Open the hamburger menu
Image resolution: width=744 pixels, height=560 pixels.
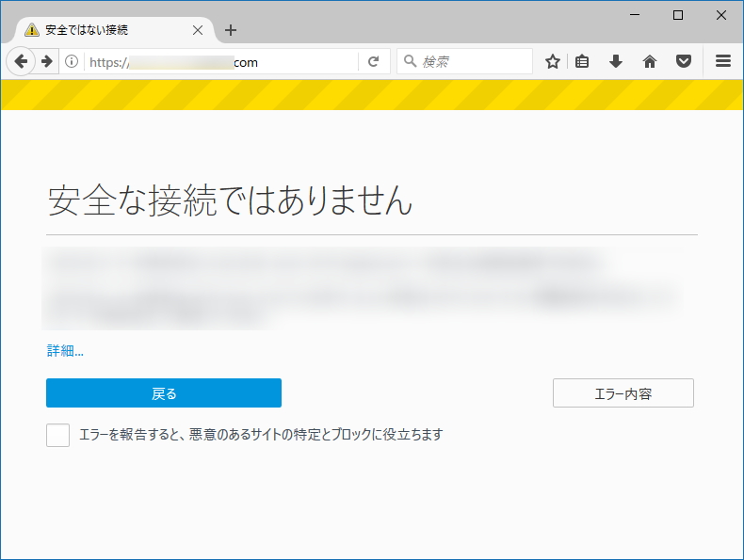[x=723, y=60]
